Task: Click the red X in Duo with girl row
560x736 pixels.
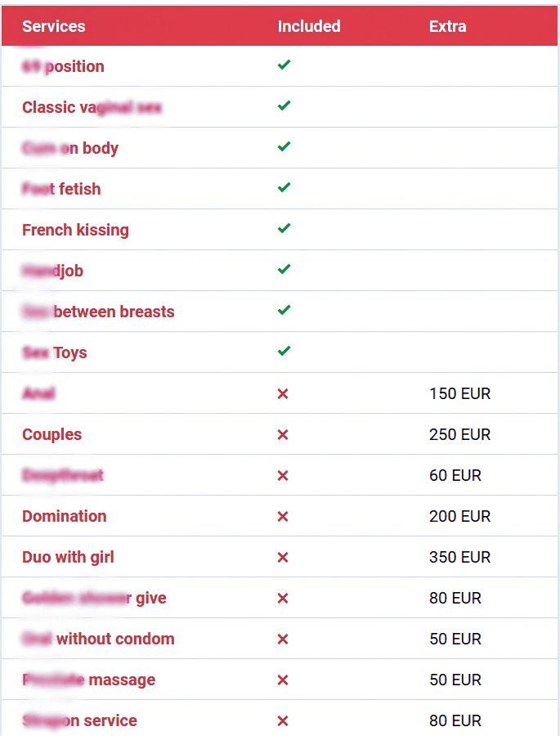Action: pyautogui.click(x=283, y=557)
